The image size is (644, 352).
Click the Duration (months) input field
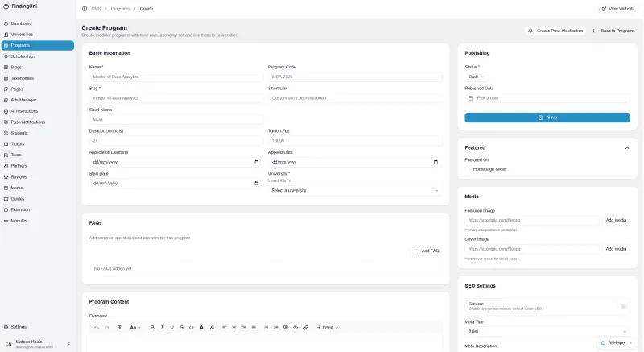(175, 140)
